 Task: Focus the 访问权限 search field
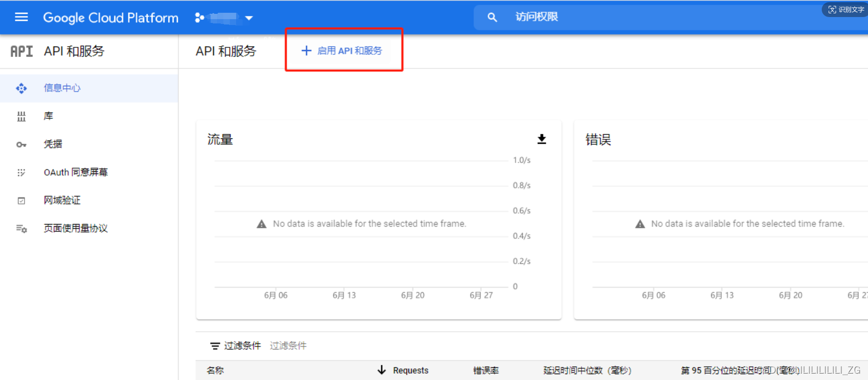[x=670, y=17]
